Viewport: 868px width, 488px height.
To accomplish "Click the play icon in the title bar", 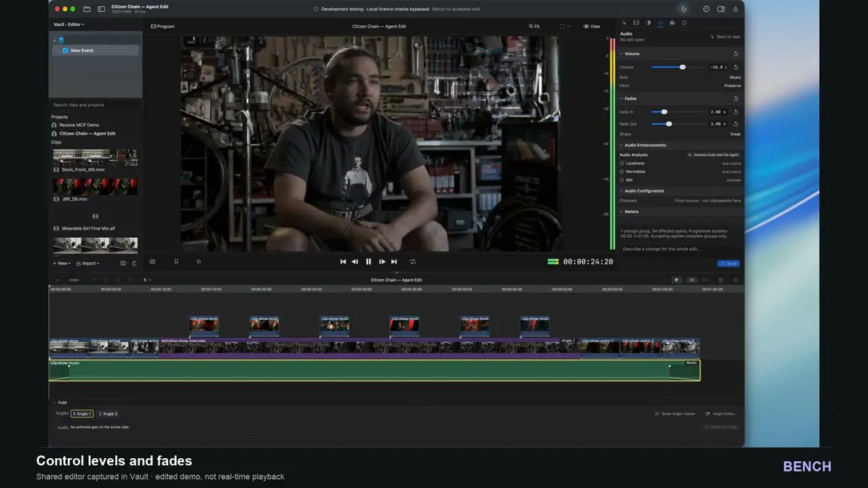I will coord(684,9).
